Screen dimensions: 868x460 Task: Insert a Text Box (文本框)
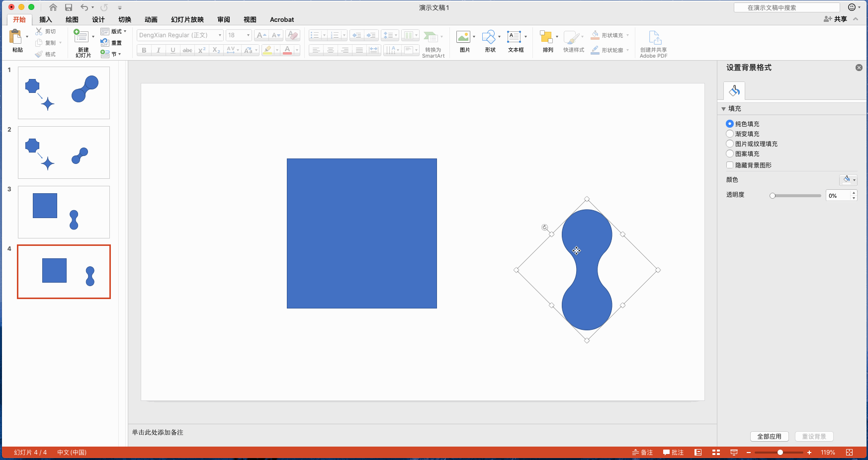[x=514, y=37]
